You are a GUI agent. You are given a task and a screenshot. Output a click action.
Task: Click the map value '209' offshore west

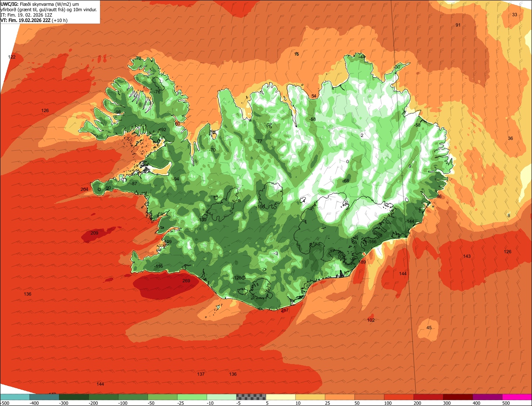(94, 233)
